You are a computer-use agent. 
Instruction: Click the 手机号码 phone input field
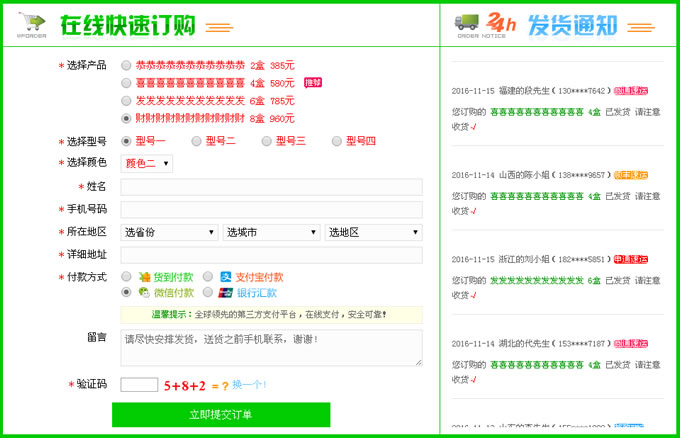(271, 209)
